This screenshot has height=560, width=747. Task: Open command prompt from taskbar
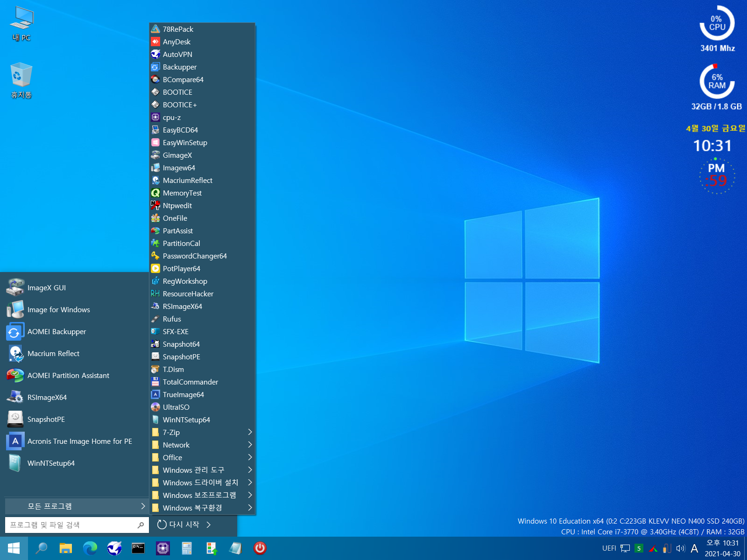tap(138, 548)
